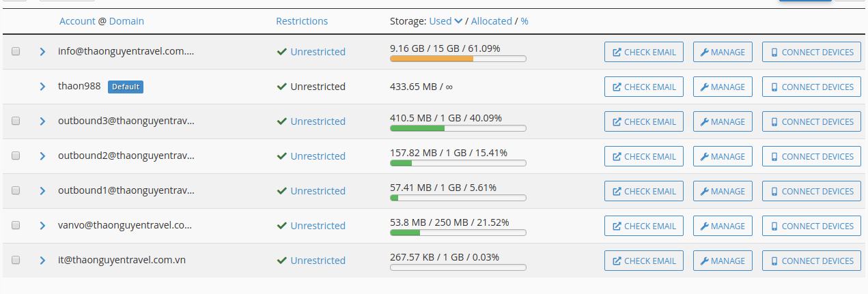Click external-link icon for outbound2 Check Email
This screenshot has height=294, width=868.
pos(617,156)
